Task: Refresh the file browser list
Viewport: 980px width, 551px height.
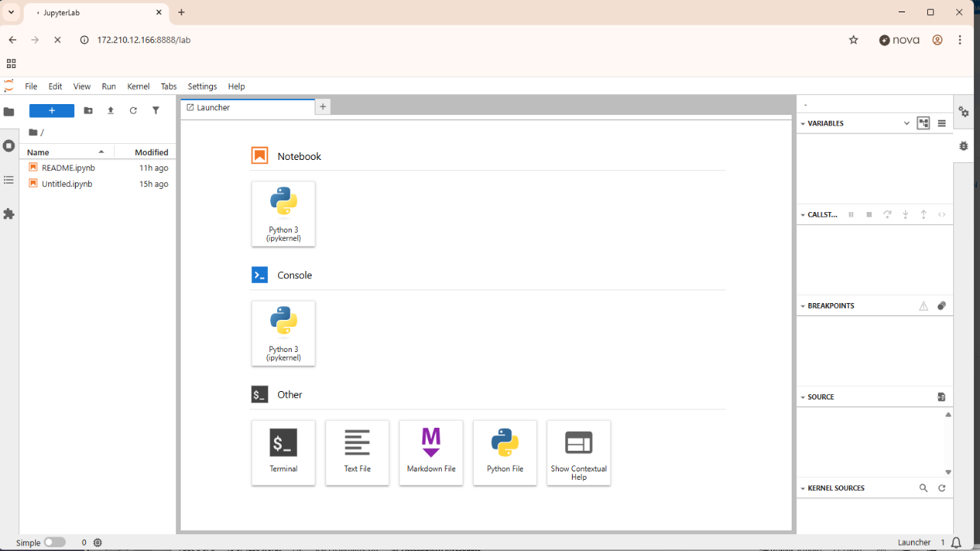Action: tap(133, 111)
